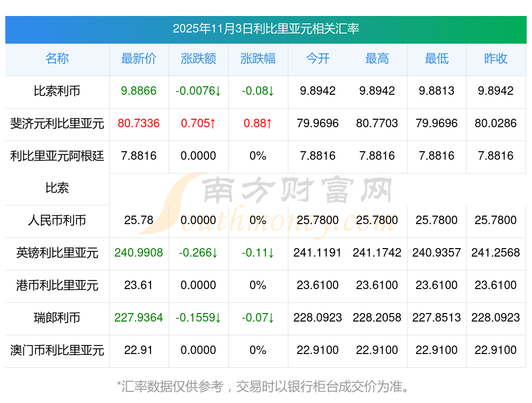The image size is (532, 403).
Task: Click the title 2025年11月3日利比里亚元相关汇率
Action: (265, 29)
